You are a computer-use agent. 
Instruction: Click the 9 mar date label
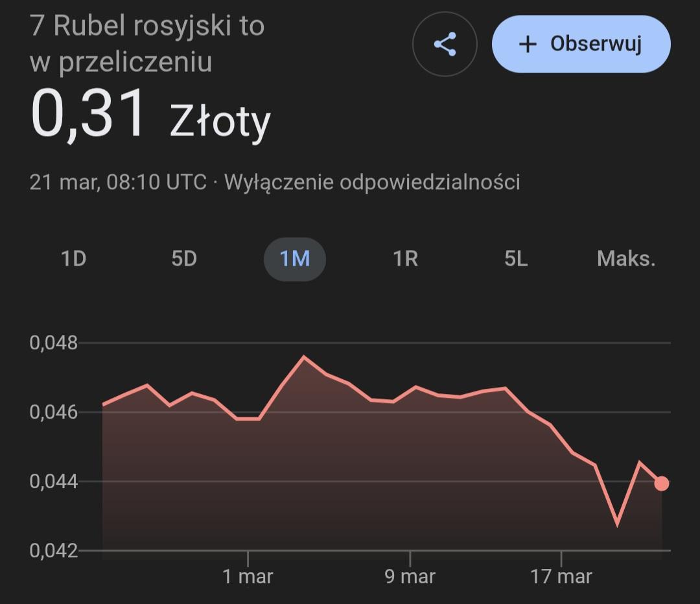pyautogui.click(x=410, y=576)
